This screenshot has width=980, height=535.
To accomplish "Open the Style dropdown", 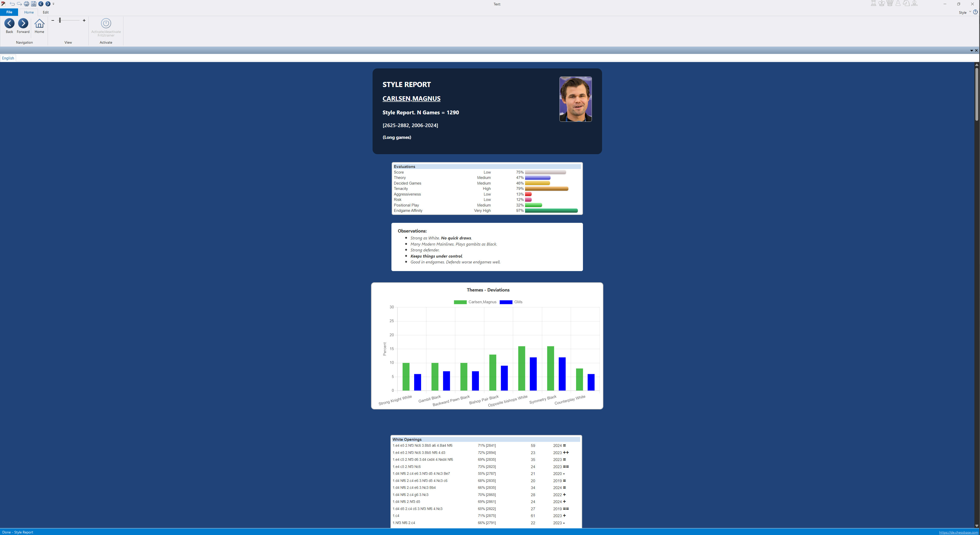I will tap(965, 13).
